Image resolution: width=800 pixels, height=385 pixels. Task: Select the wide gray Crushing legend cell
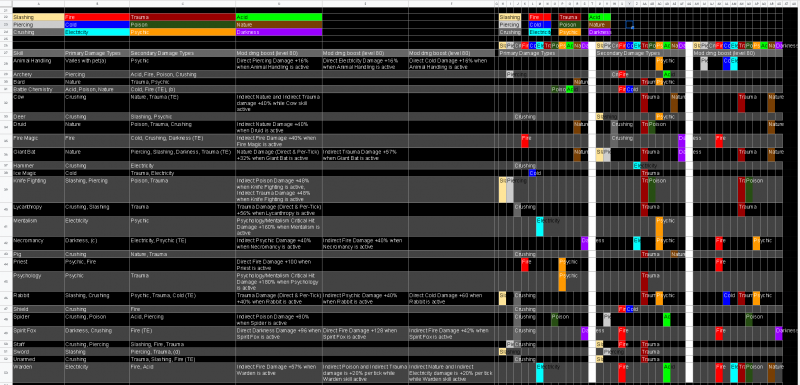point(38,32)
